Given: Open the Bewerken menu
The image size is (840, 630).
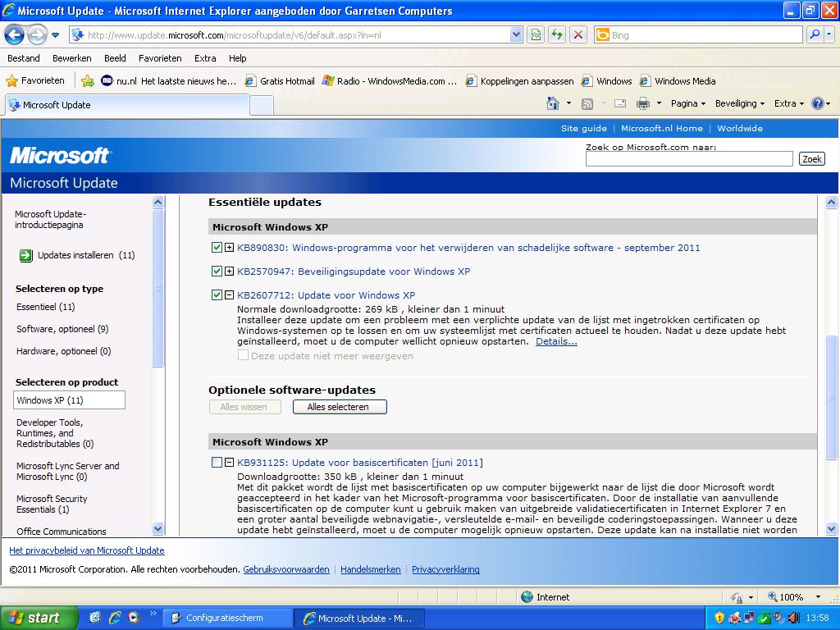Looking at the screenshot, I should (72, 58).
